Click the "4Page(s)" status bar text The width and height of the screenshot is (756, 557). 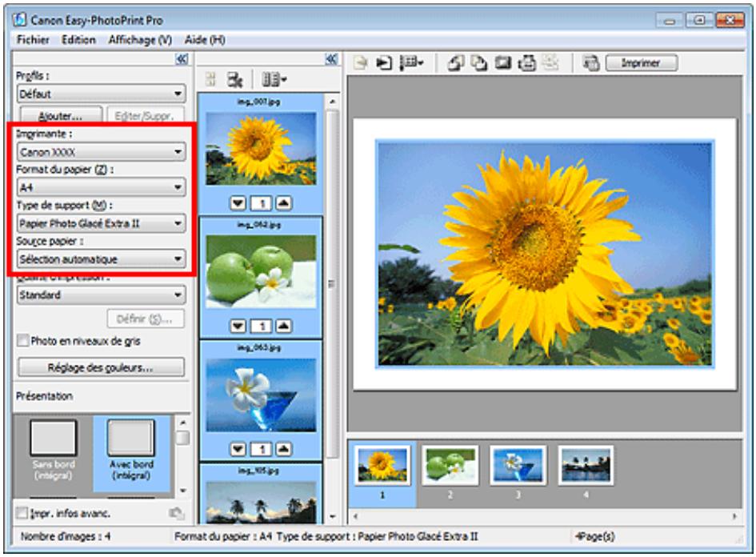tap(595, 536)
